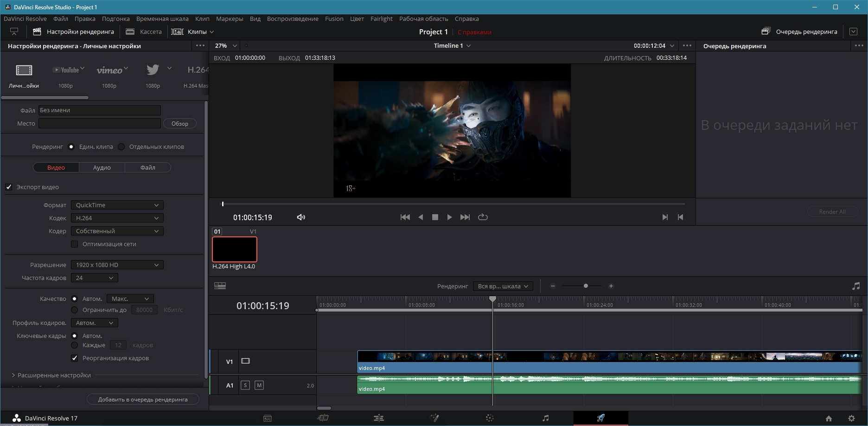
Task: Open the Fairlight page music note icon
Action: [545, 418]
